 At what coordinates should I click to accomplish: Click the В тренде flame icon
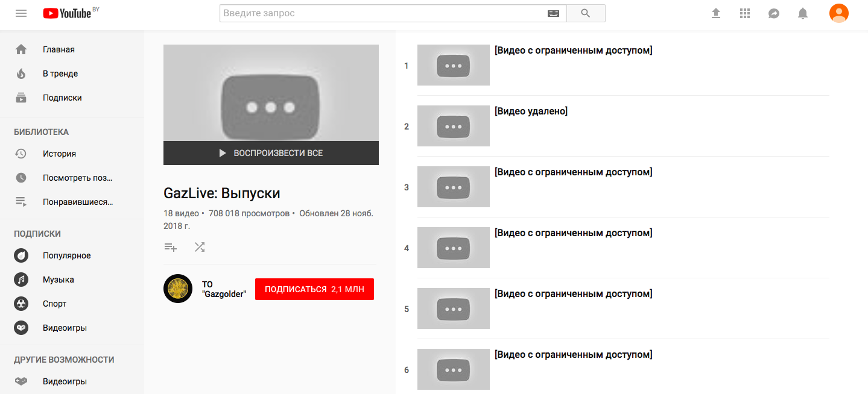pyautogui.click(x=21, y=73)
